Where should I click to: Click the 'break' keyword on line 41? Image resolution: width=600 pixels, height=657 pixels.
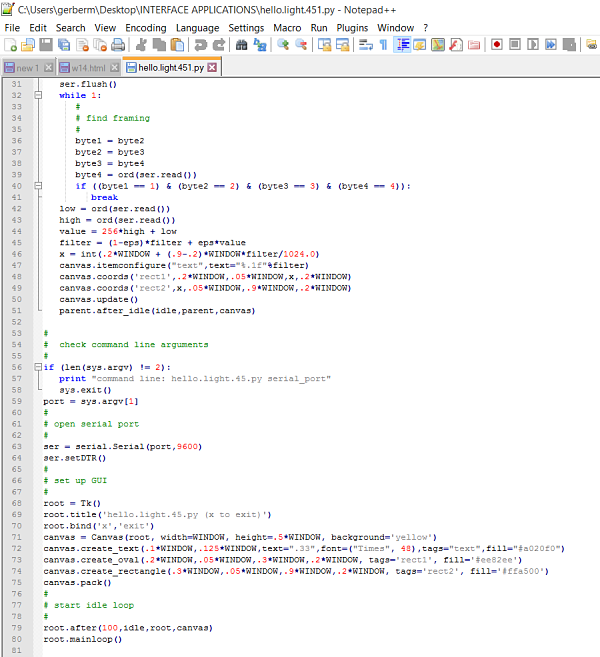[104, 197]
